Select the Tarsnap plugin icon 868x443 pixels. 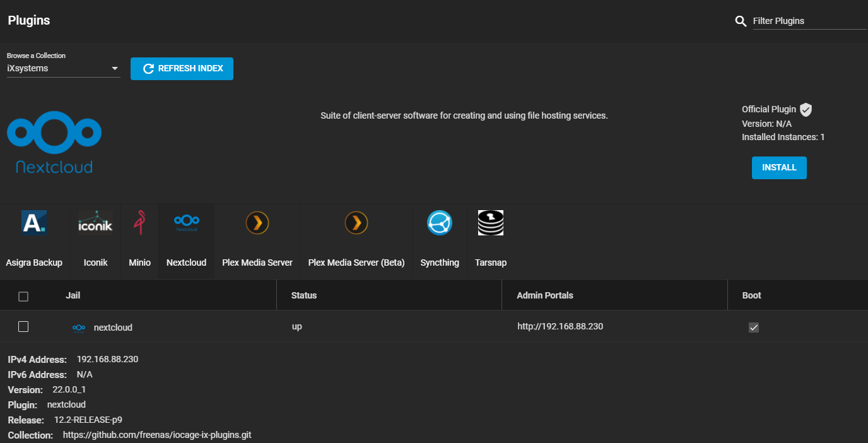(491, 223)
